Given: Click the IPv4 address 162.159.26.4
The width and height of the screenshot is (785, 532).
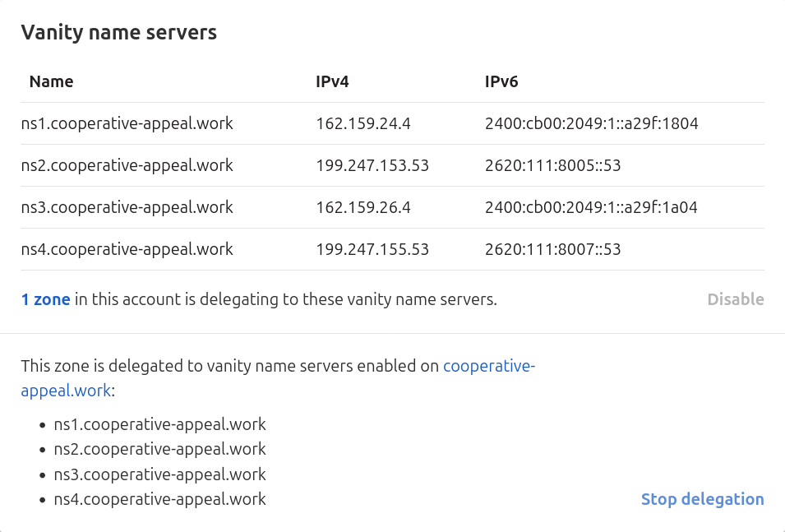Looking at the screenshot, I should click(362, 207).
